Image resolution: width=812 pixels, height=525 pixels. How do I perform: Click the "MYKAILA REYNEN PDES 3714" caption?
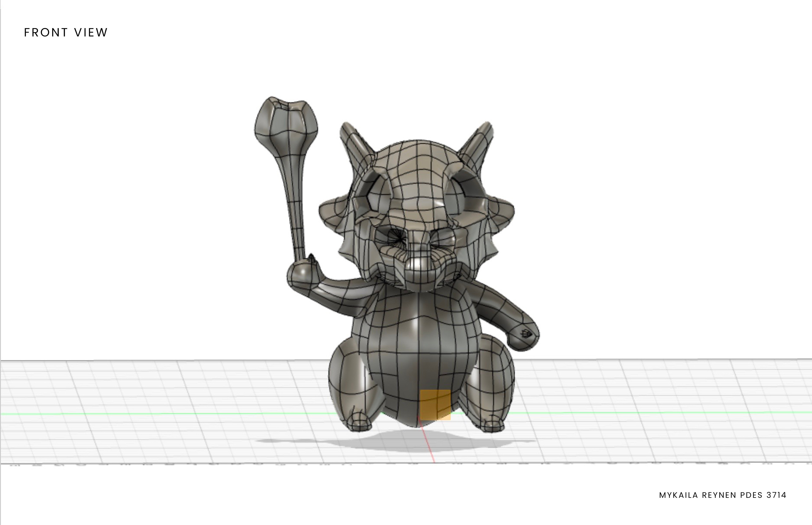pos(723,495)
